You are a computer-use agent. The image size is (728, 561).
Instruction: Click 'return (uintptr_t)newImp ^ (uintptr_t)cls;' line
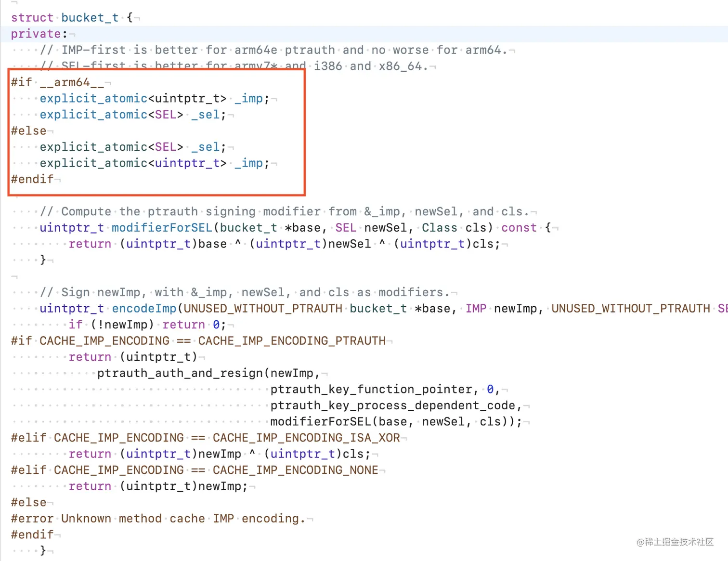[220, 454]
